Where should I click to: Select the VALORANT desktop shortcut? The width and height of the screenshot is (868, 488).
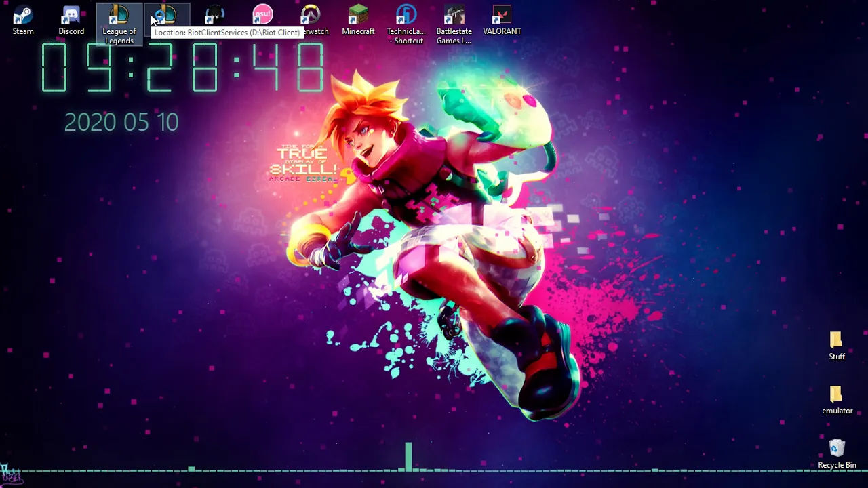502,20
